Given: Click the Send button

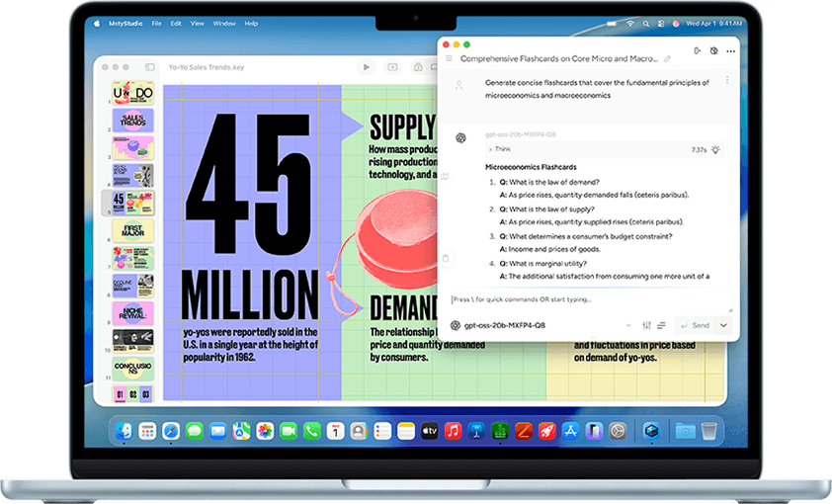Looking at the screenshot, I should (x=695, y=325).
